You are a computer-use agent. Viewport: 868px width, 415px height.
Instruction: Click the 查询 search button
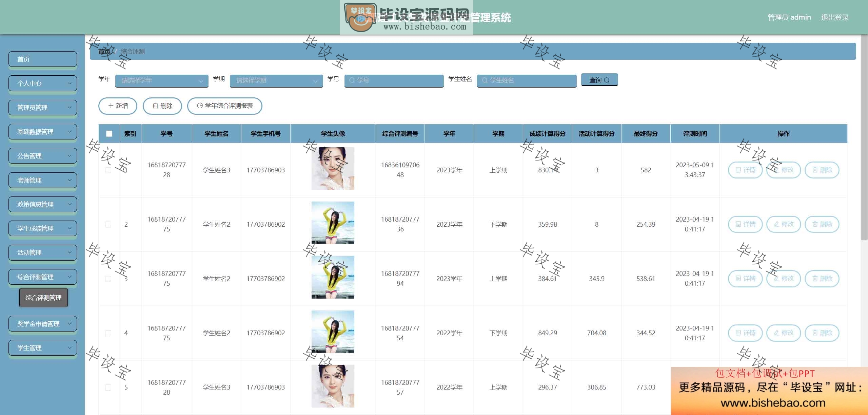pyautogui.click(x=599, y=80)
